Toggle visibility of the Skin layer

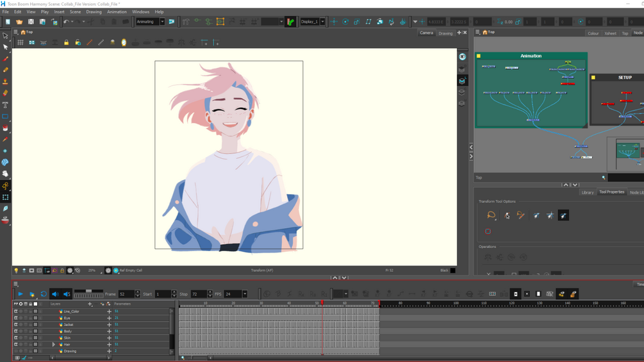(16, 338)
